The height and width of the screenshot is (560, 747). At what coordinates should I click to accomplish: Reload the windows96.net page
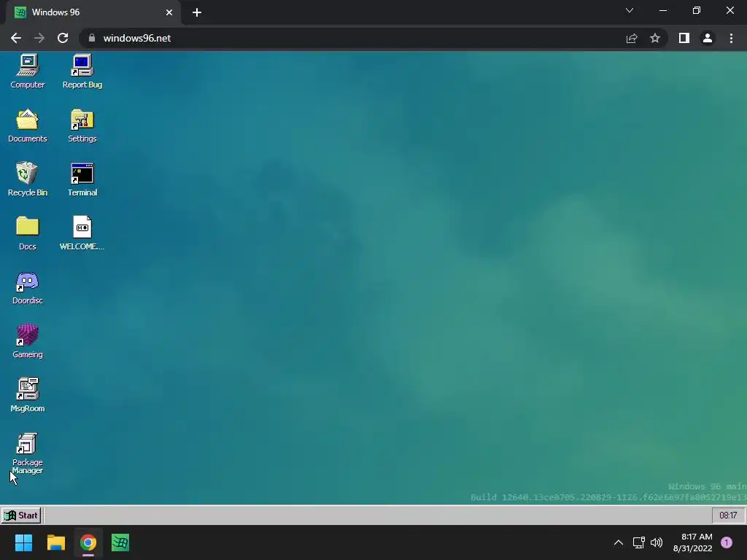pos(63,38)
